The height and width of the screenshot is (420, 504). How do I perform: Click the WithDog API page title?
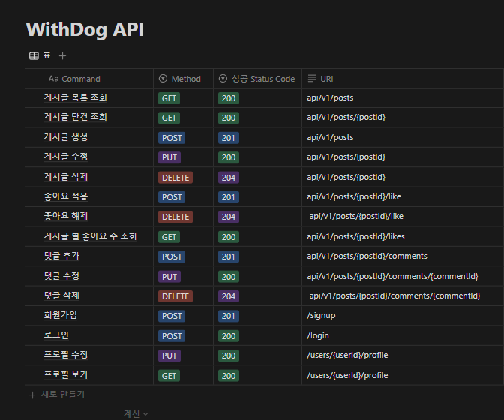pos(85,29)
